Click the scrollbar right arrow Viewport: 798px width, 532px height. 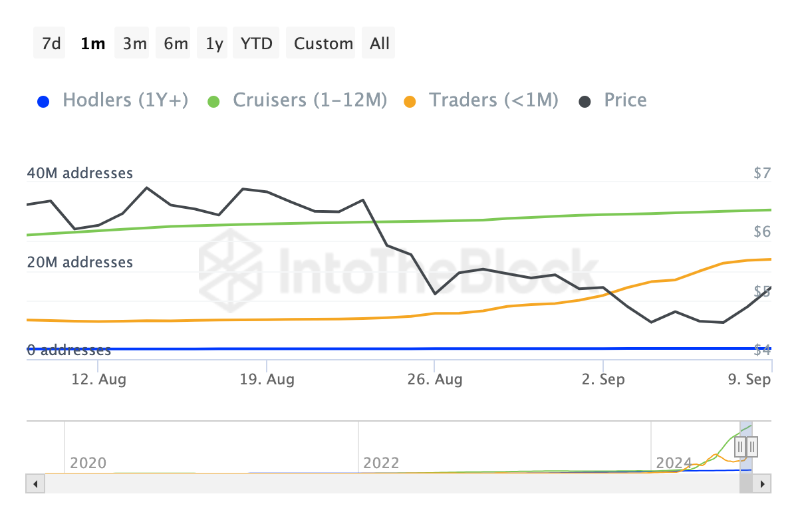(x=762, y=483)
